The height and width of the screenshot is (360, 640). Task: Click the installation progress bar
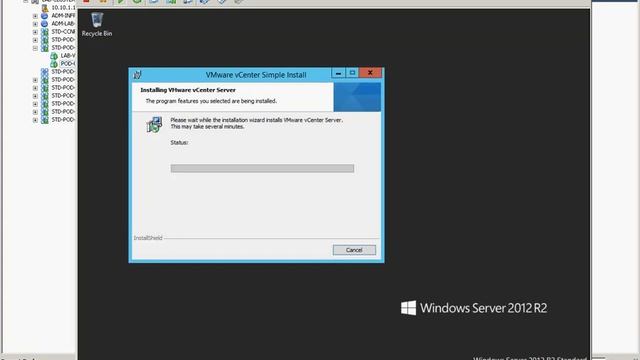pos(262,168)
